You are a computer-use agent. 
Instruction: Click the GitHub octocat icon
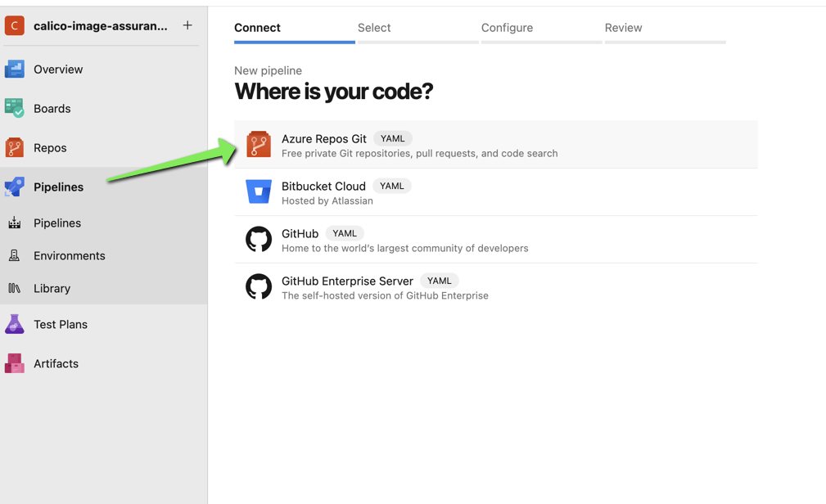click(x=259, y=239)
